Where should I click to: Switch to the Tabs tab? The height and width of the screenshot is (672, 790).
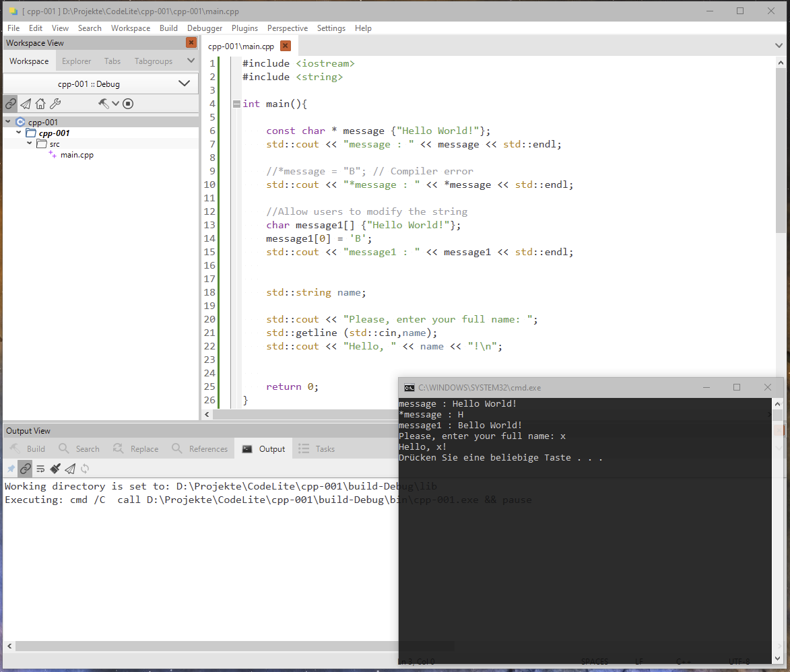pos(112,61)
